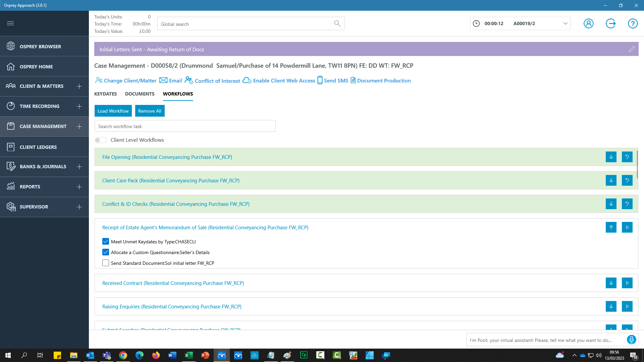Run the Received Contract workflow play icon
This screenshot has height=362, width=644.
[627, 283]
